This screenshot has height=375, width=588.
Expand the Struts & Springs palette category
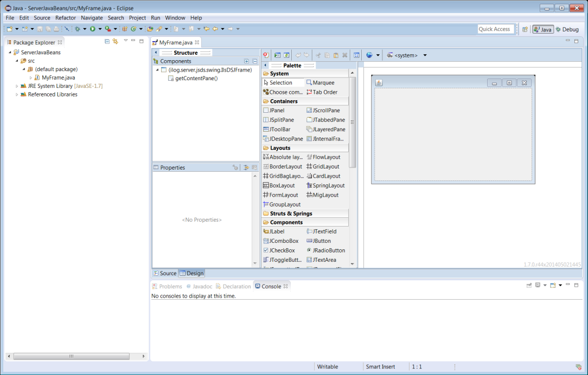(x=291, y=214)
